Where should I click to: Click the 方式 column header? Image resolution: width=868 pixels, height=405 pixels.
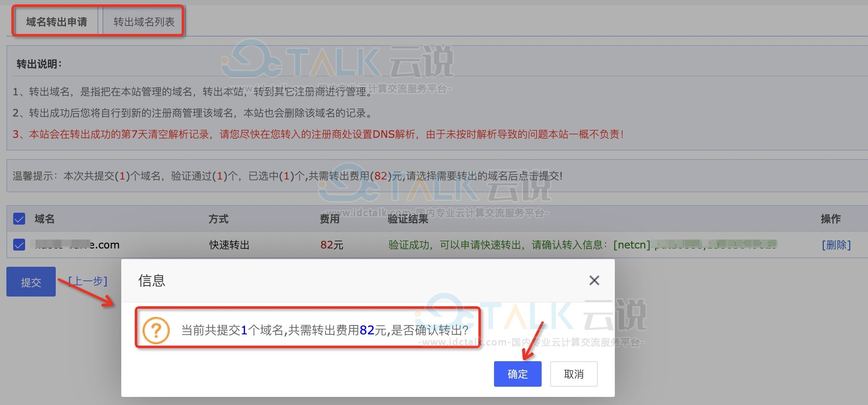coord(219,219)
